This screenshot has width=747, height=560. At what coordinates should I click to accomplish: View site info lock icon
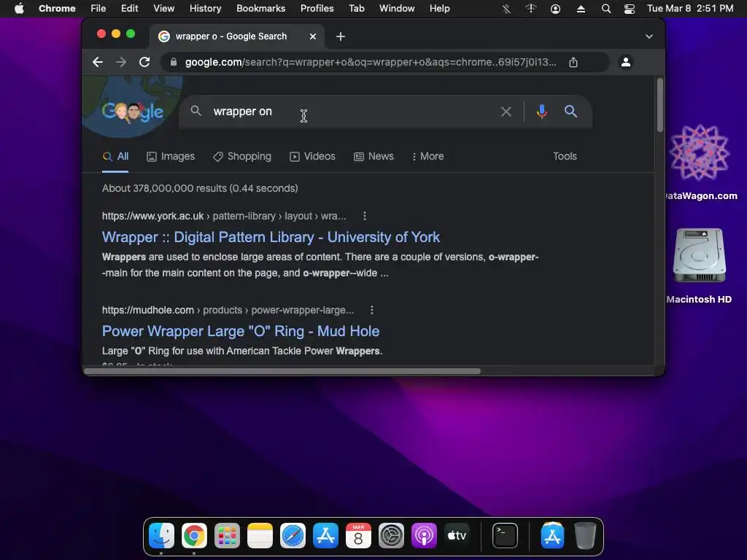coord(174,62)
